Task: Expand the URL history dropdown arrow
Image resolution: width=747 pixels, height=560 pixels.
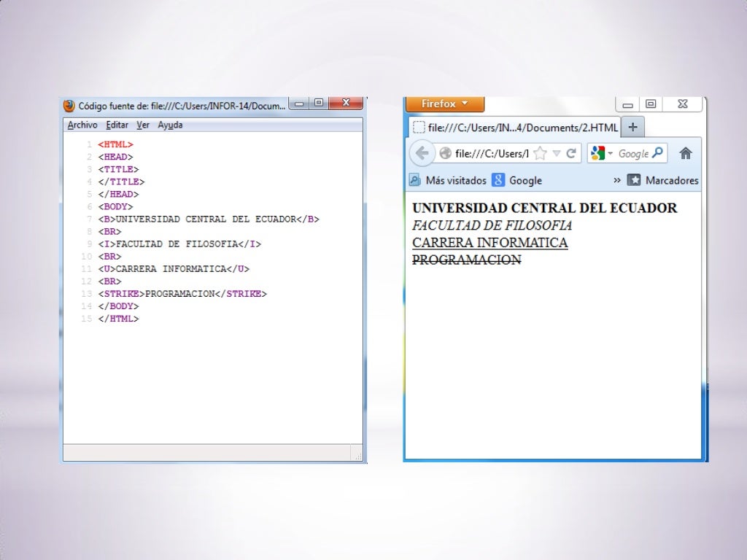Action: 556,153
